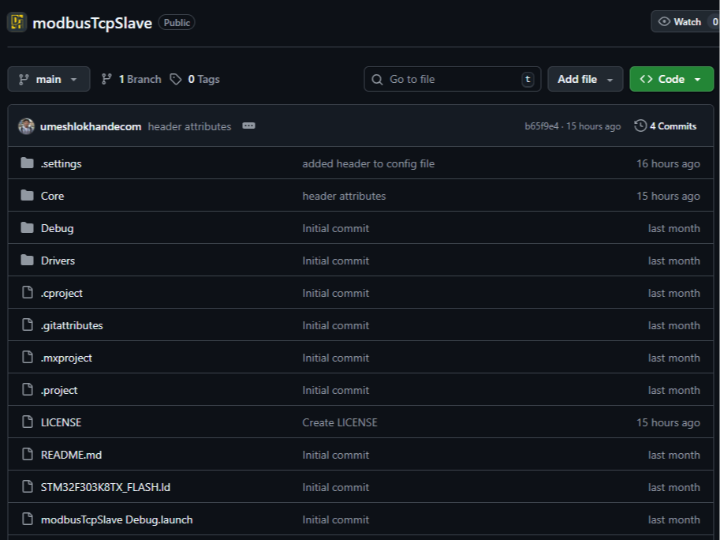Open the Core folder

52,196
